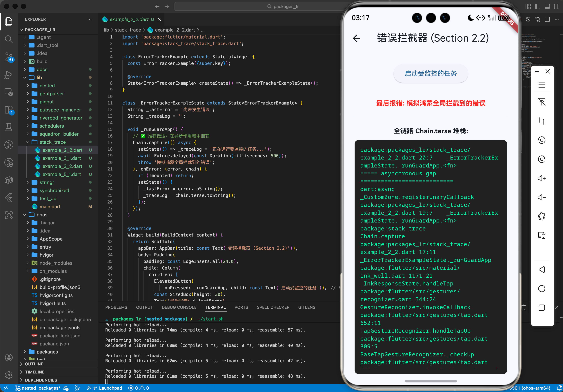Click emulator home circle navigation button
Viewport: 563px width, 392px height.
[x=542, y=289]
